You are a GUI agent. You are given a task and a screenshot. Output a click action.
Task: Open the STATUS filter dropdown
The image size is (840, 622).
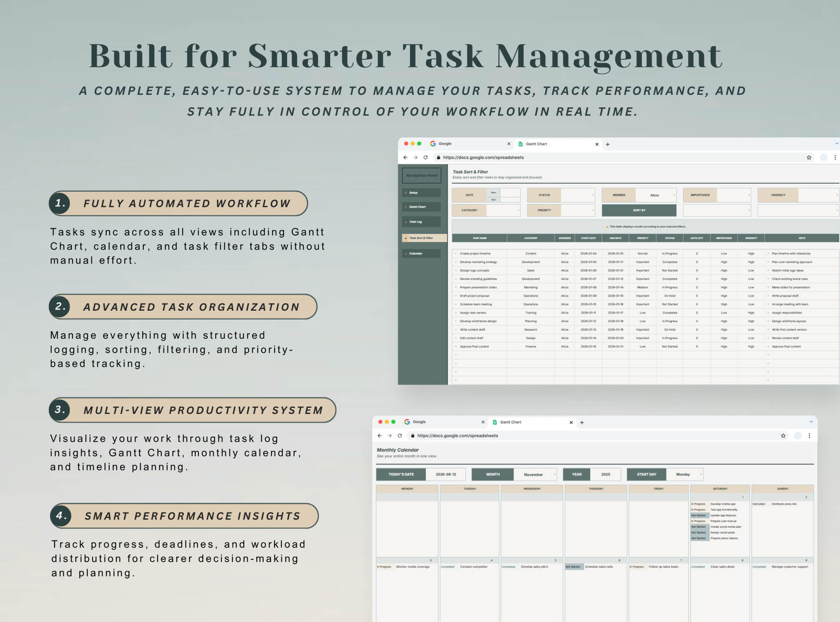coord(578,195)
